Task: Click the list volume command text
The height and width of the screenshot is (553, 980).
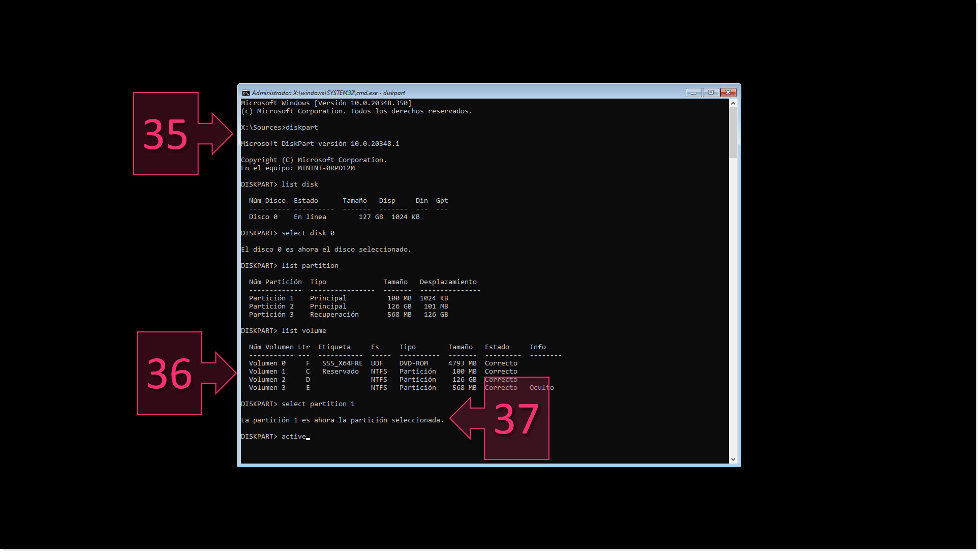Action: click(x=304, y=330)
